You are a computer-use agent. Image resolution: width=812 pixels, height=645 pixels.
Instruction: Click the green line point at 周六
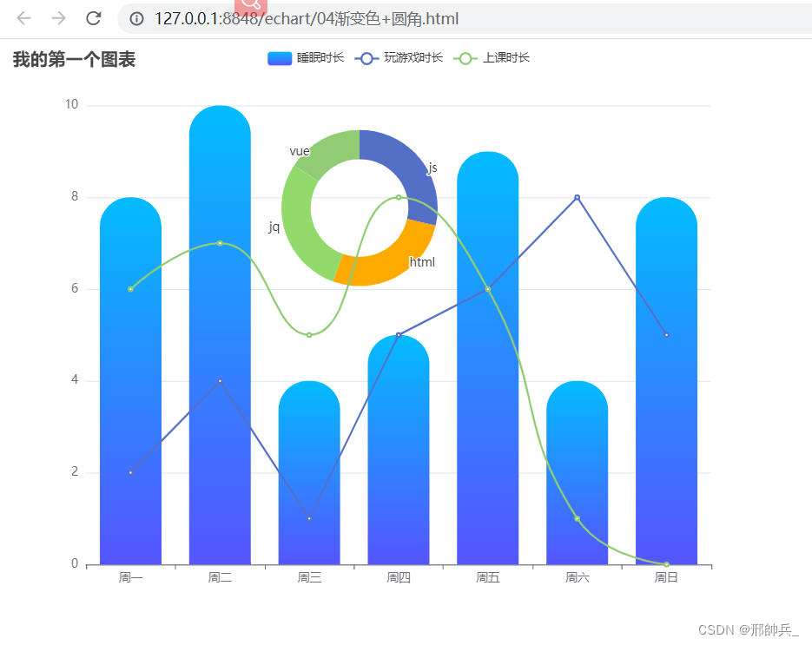point(577,519)
